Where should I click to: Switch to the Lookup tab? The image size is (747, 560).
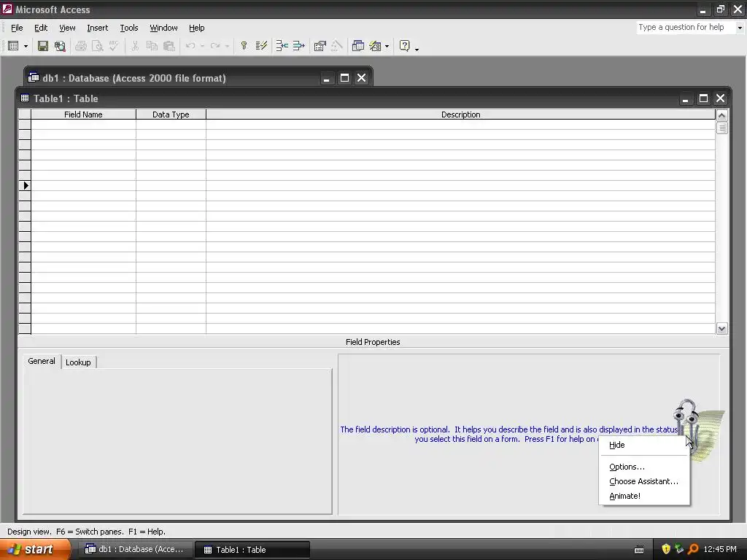[x=78, y=362]
